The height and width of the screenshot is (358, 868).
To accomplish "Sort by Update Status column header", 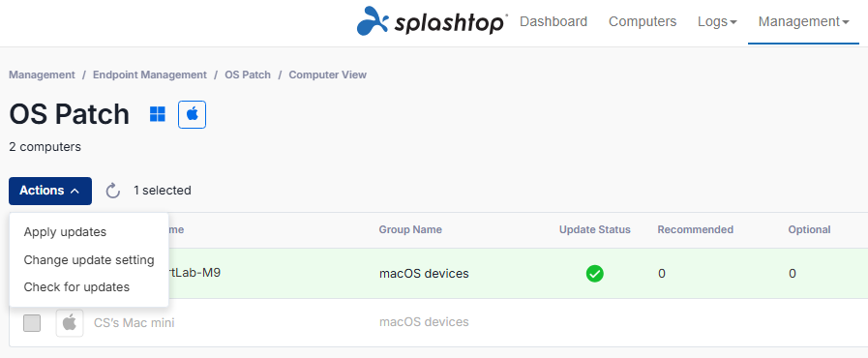I will (x=595, y=229).
